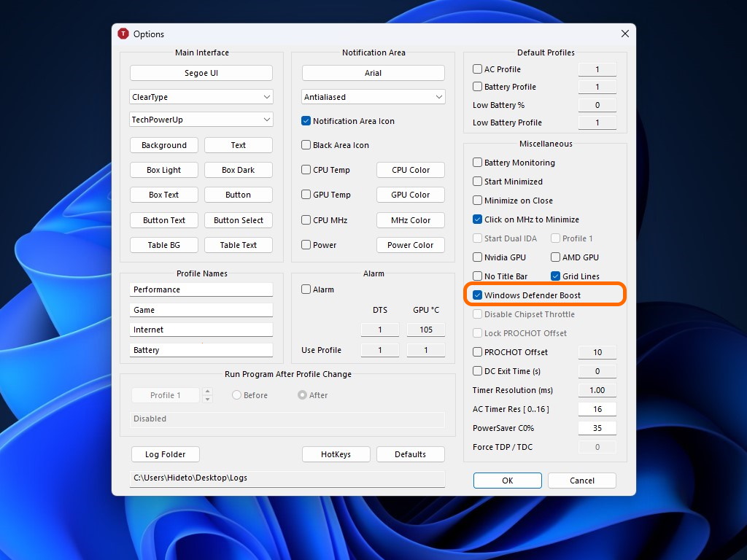Edit the Performance profile name field

[201, 289]
